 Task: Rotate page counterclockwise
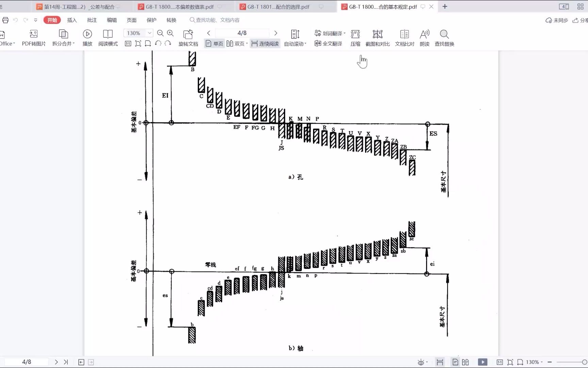(158, 43)
